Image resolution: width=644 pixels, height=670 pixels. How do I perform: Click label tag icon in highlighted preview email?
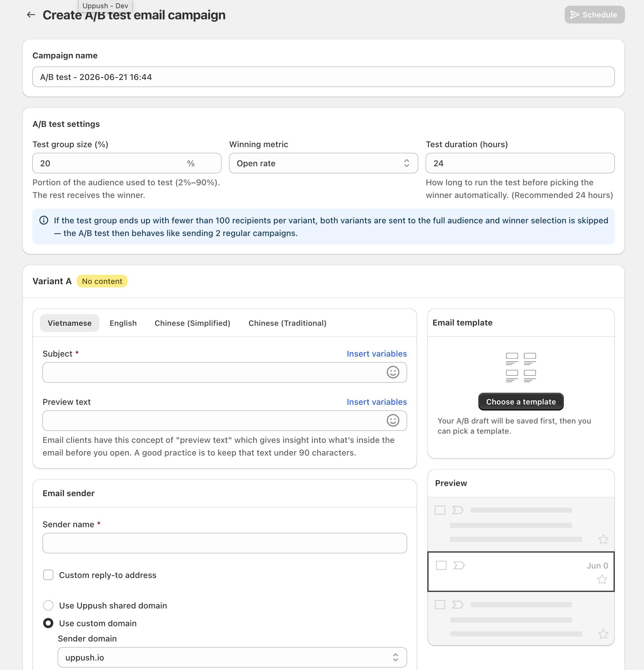[459, 565]
